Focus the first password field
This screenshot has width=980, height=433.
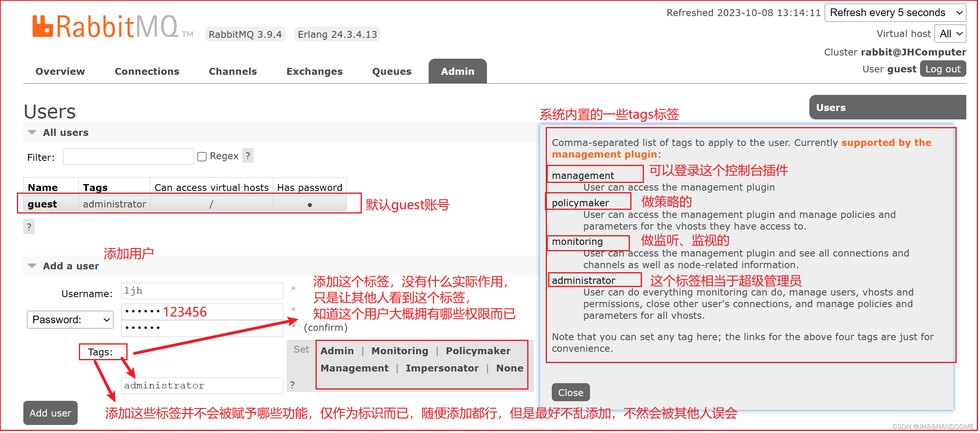click(x=202, y=312)
